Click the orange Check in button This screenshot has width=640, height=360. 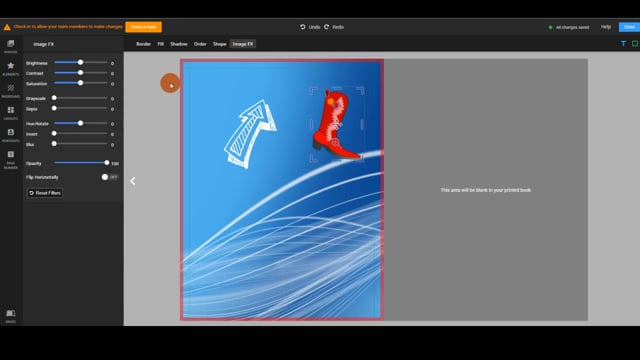143,27
